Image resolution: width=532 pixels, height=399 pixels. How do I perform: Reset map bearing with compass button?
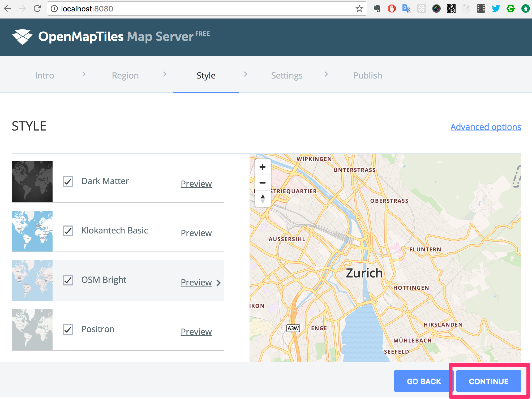point(263,199)
